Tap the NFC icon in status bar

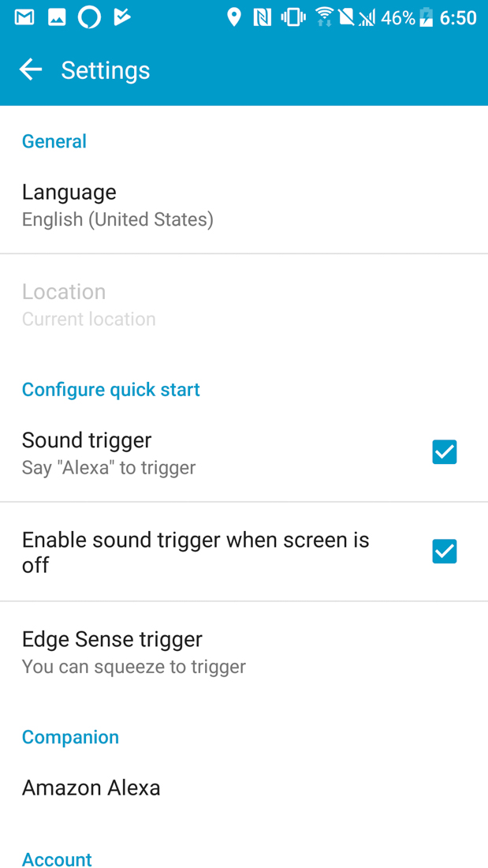tap(262, 17)
